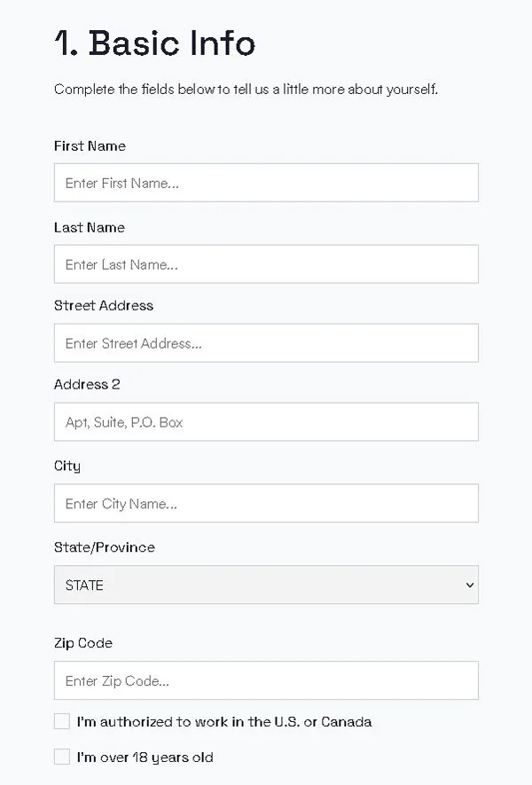
Task: Click the Enter Street Address field
Action: (x=266, y=342)
